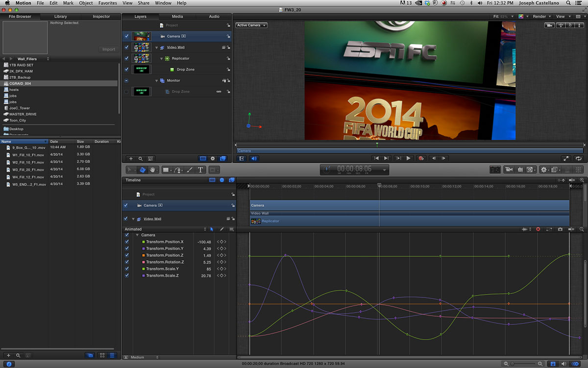
Task: Click the Import button
Action: click(x=109, y=49)
